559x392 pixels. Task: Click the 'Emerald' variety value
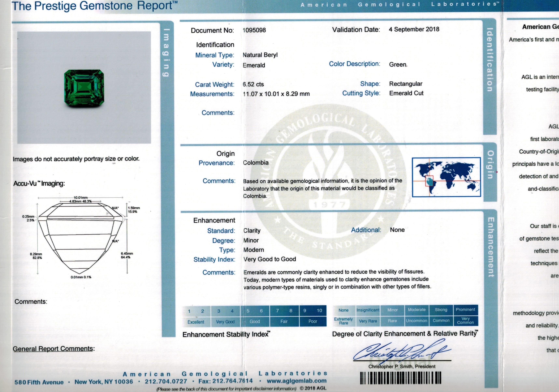point(254,65)
